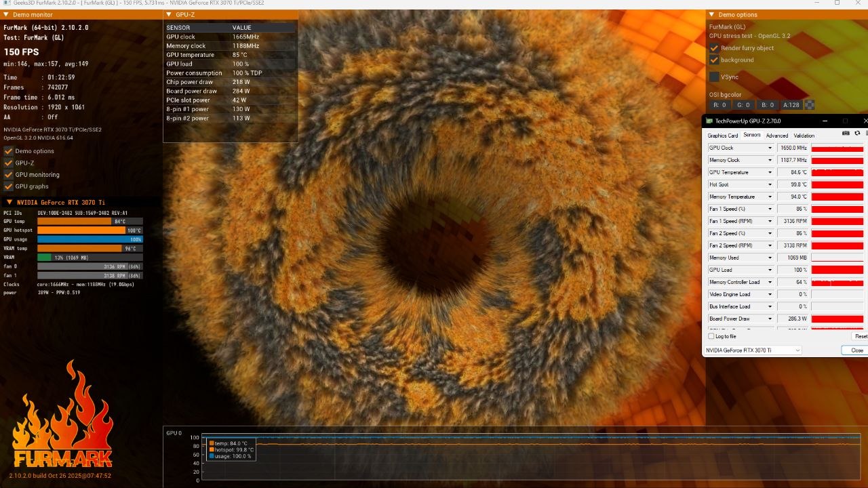Open the Fan 2 Speed (%) dropdown
Viewport: 868px width, 488px height.
click(x=770, y=233)
